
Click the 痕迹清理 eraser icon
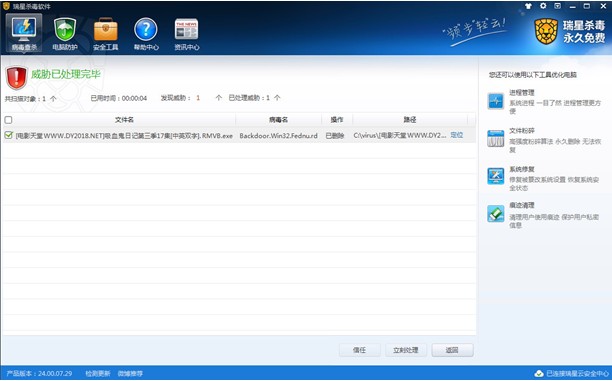(496, 214)
